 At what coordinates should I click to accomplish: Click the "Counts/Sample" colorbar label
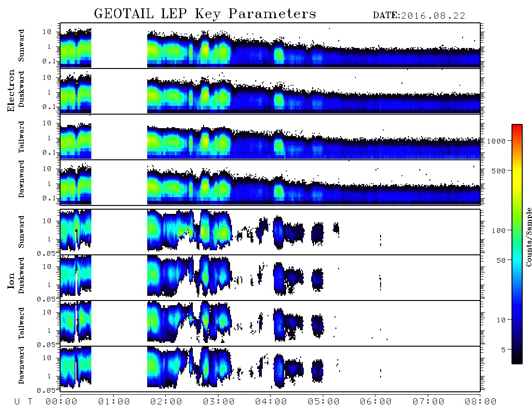[x=528, y=237]
